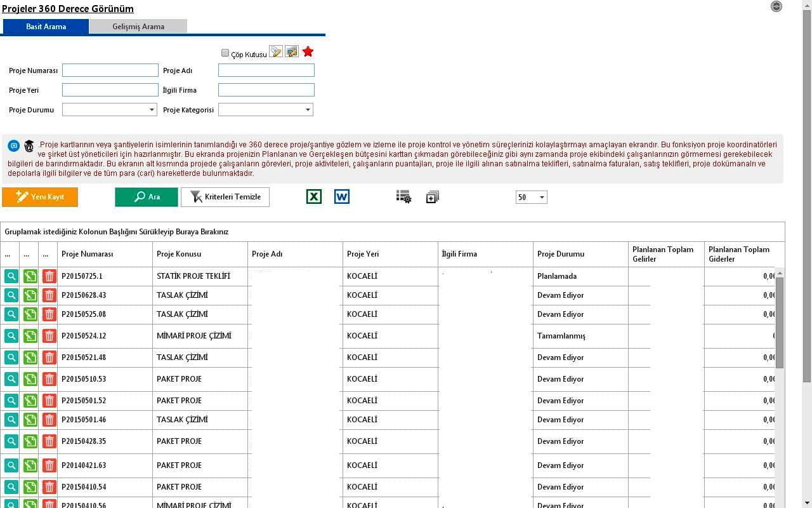Open details magnifier for project P20150725.1
Image resolution: width=812 pixels, height=508 pixels.
[11, 276]
